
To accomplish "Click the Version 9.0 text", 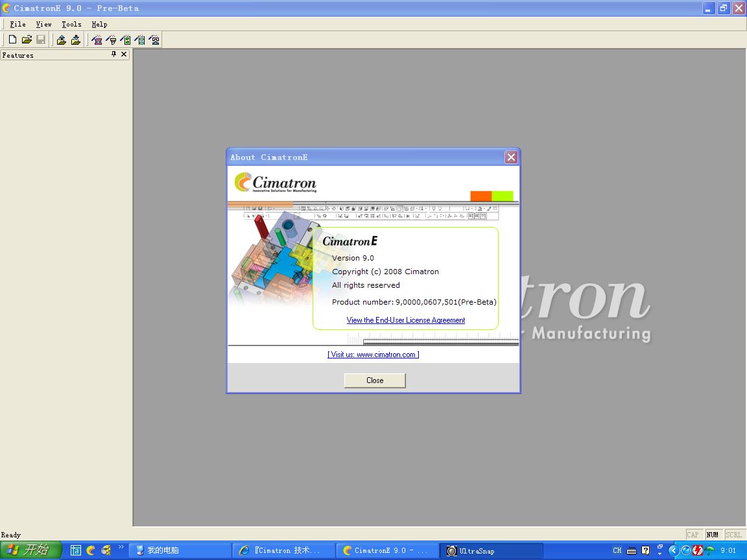I will (353, 258).
